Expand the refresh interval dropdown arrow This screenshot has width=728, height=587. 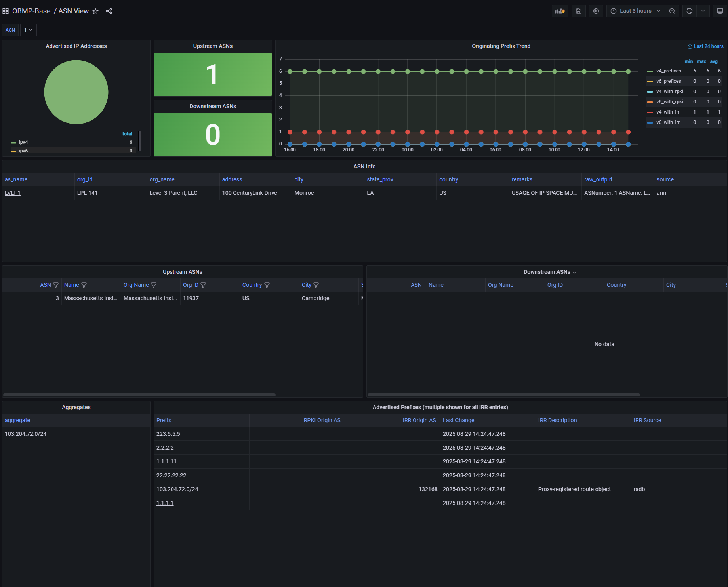point(703,11)
